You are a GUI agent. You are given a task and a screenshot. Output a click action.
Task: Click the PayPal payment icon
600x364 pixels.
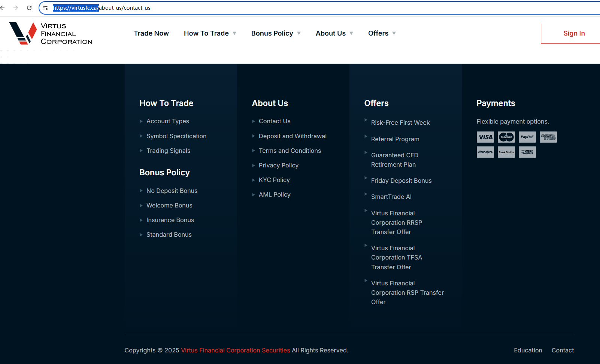point(527,137)
